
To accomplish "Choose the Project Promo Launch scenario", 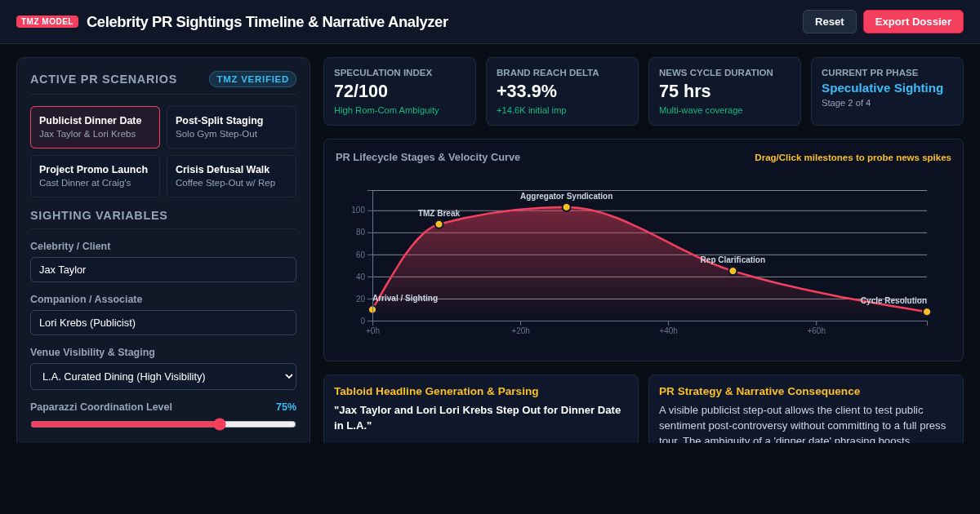I will click(95, 176).
